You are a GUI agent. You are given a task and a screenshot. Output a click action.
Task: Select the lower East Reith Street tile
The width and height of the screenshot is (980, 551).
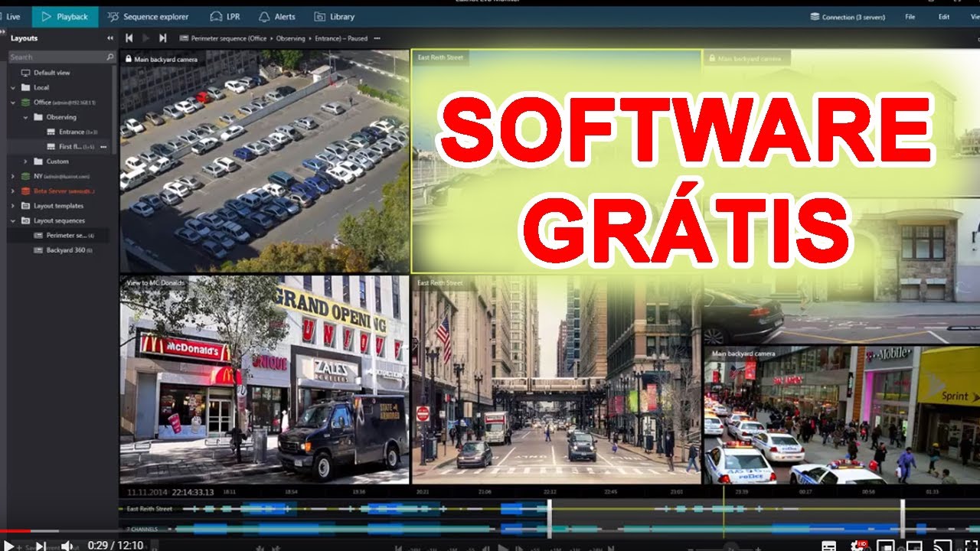tap(557, 380)
